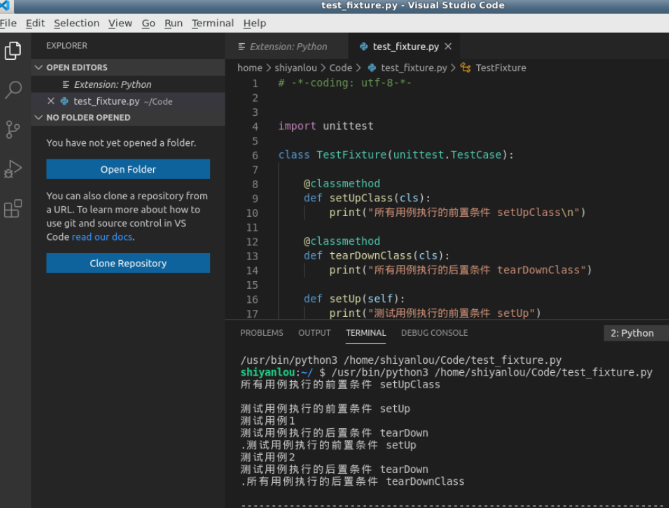Switch to the PROBLEMS panel tab
Image resolution: width=669 pixels, height=508 pixels.
[262, 333]
